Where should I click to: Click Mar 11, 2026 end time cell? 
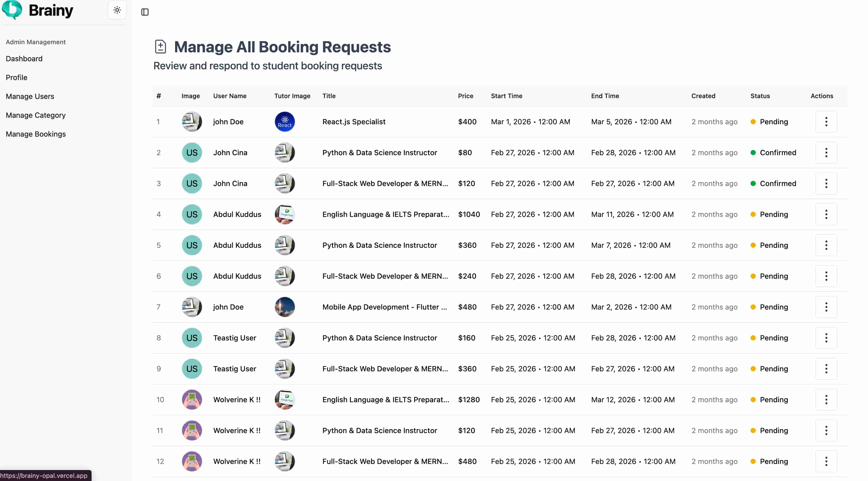pyautogui.click(x=632, y=214)
